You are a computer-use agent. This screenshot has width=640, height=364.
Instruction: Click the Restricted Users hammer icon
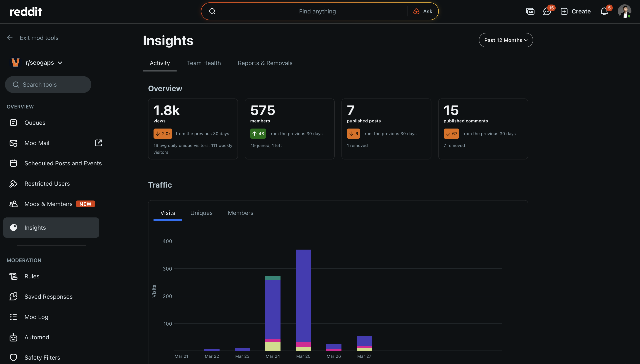tap(13, 184)
